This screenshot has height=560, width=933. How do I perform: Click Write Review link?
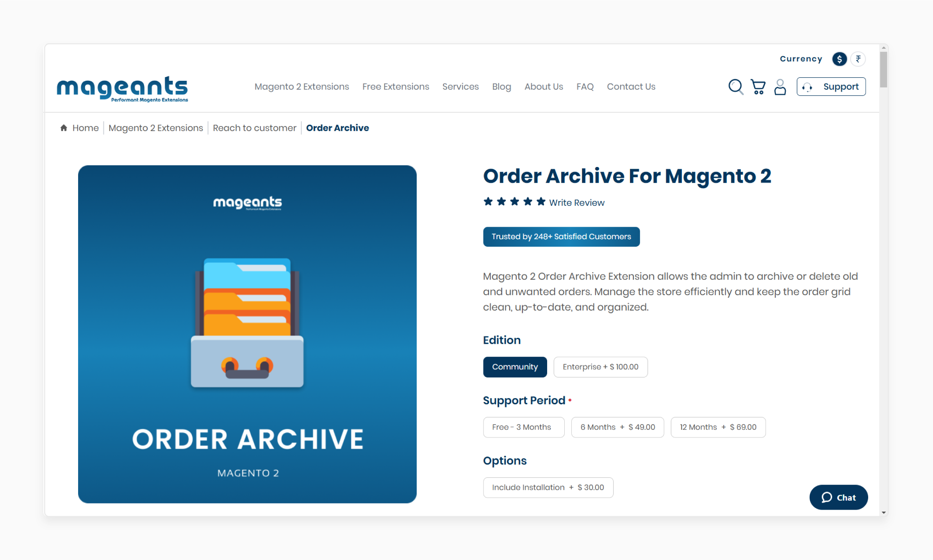pos(576,203)
